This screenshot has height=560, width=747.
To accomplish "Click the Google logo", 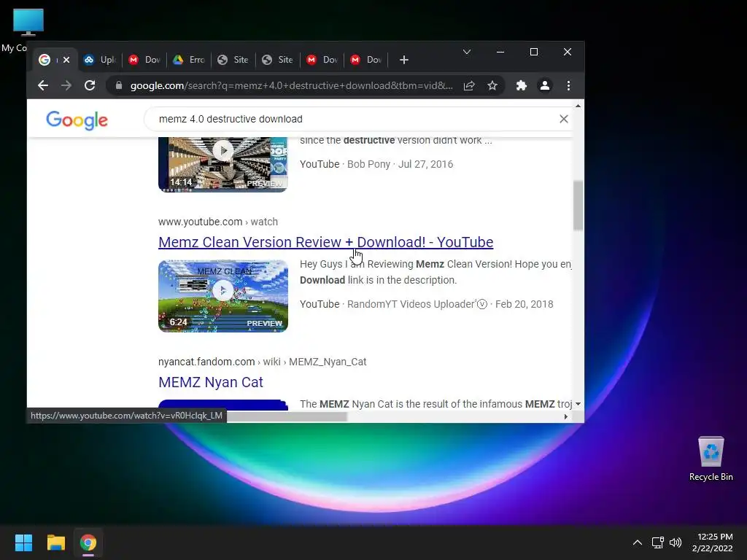I will click(77, 120).
